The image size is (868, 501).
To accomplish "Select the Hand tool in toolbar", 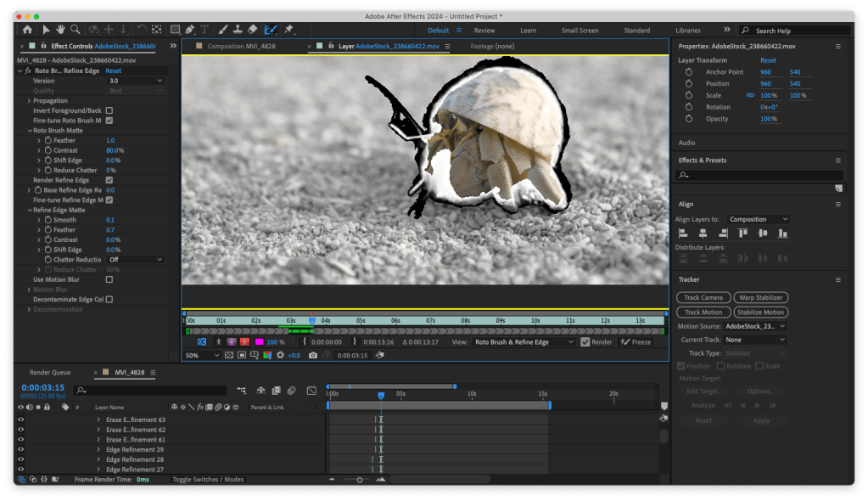I will tap(61, 30).
